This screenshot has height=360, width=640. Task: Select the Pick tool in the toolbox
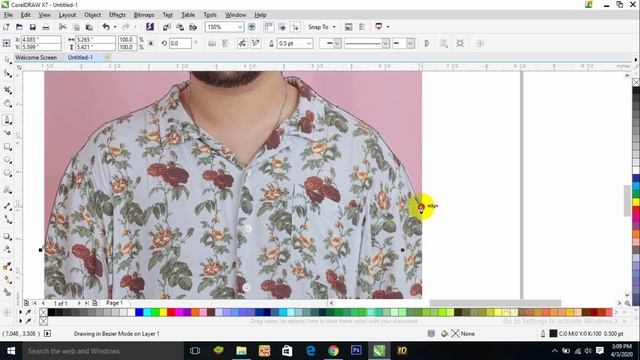[x=7, y=60]
